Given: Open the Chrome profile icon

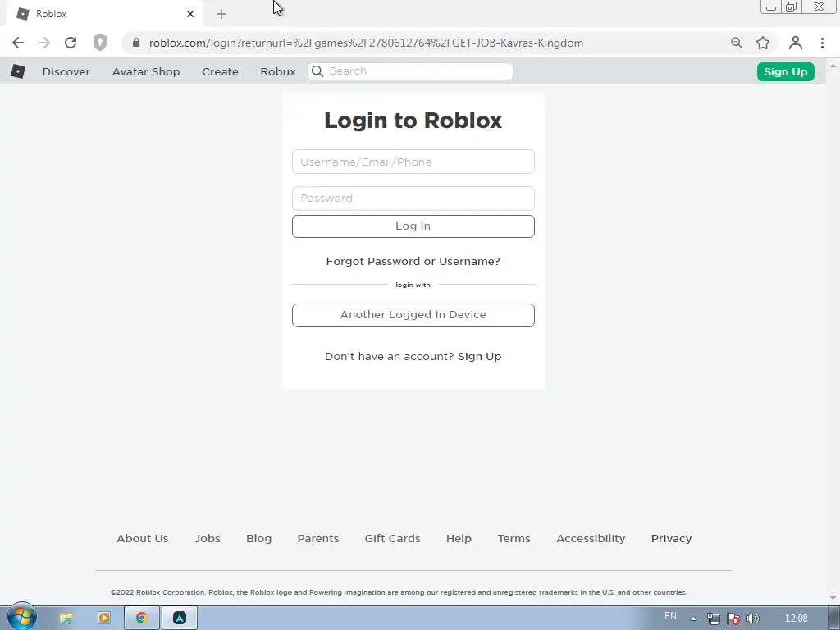Looking at the screenshot, I should click(796, 43).
